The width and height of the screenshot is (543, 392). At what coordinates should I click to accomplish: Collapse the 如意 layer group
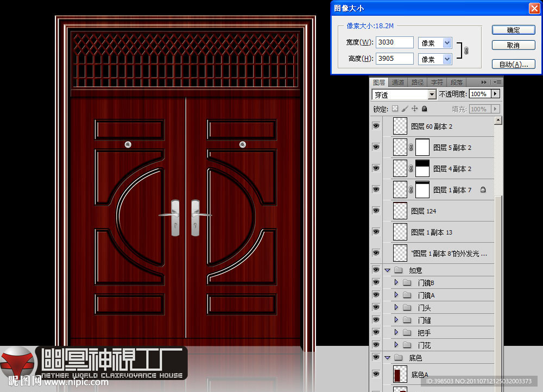(x=387, y=270)
